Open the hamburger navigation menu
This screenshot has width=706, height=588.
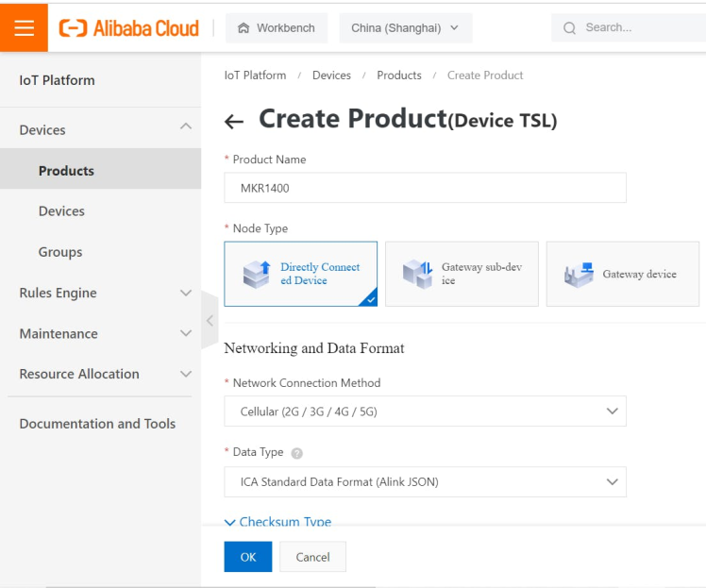point(24,27)
